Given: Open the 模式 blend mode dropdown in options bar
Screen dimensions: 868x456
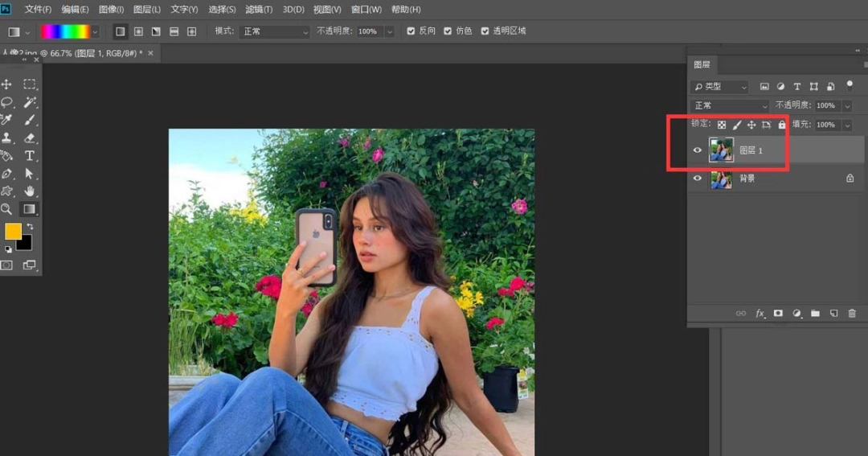Looking at the screenshot, I should point(275,31).
